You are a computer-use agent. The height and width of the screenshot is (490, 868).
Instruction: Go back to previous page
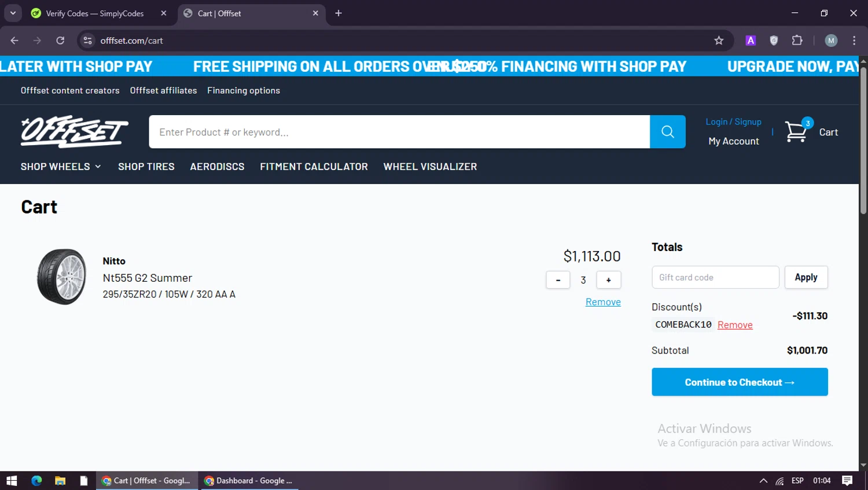14,40
